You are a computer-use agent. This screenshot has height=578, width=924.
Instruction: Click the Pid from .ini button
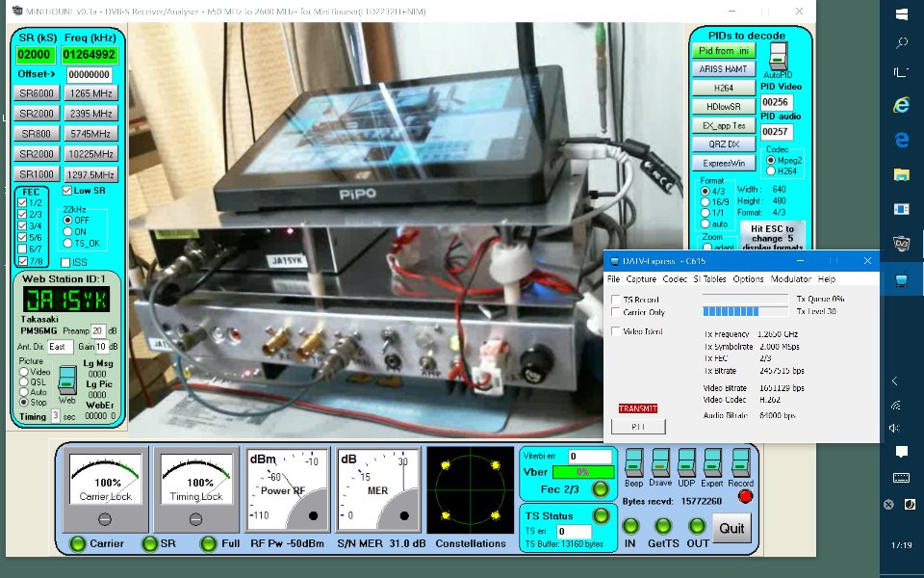pyautogui.click(x=724, y=51)
